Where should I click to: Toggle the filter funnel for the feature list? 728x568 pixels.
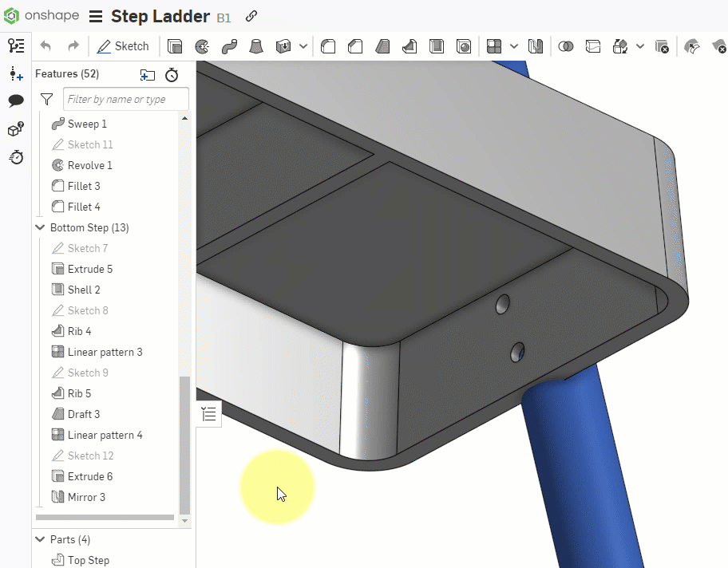click(45, 99)
